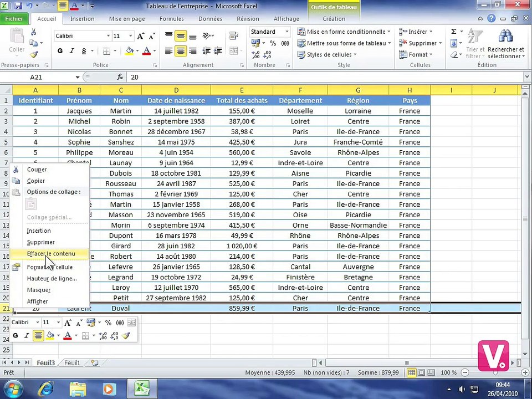Click mini toolbar font color red A

(x=68, y=336)
